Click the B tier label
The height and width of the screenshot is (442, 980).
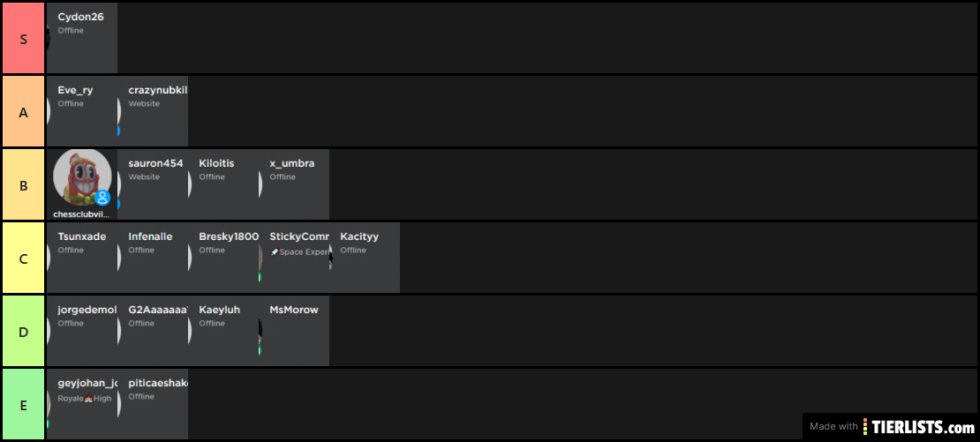tap(23, 184)
